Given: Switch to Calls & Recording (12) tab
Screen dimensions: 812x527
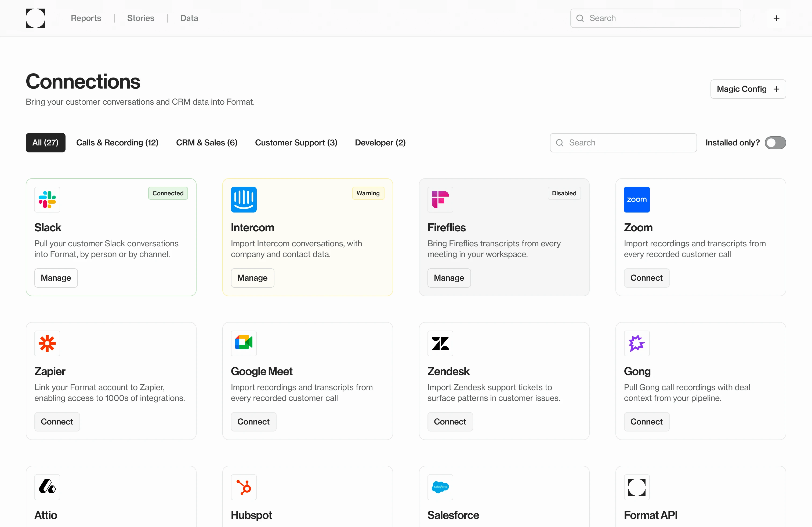Looking at the screenshot, I should (117, 142).
